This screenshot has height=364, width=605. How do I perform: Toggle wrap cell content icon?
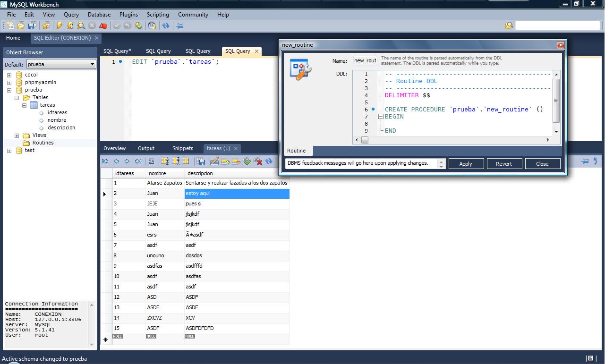151,161
